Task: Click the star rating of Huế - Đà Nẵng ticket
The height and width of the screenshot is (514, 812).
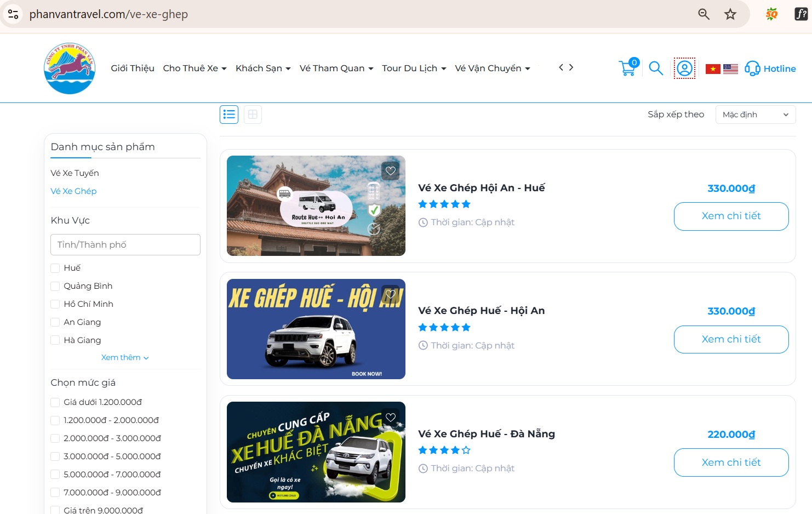Action: coord(444,450)
